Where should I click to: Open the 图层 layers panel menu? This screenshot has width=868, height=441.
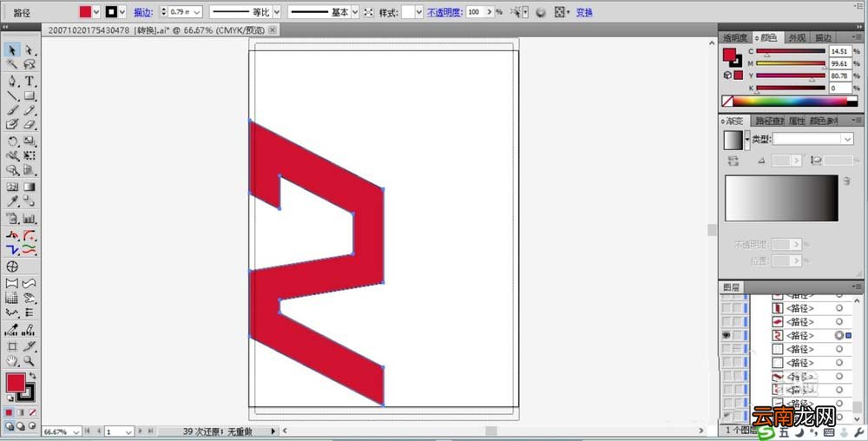(x=857, y=286)
